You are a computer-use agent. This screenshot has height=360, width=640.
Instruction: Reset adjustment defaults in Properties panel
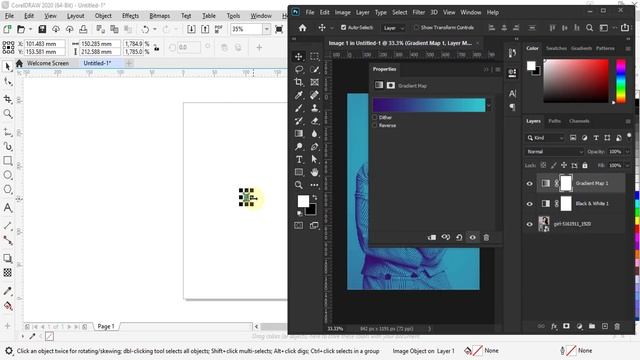coord(459,237)
